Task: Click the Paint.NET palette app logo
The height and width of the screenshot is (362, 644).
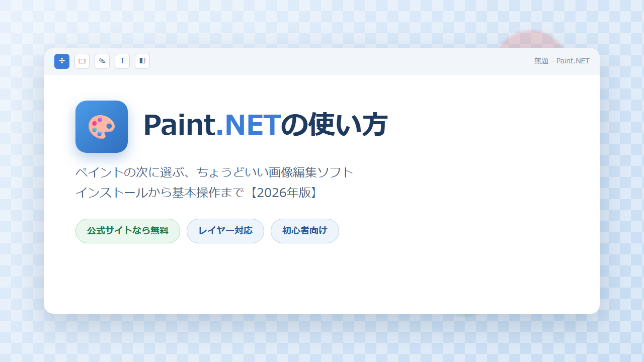Action: 102,127
